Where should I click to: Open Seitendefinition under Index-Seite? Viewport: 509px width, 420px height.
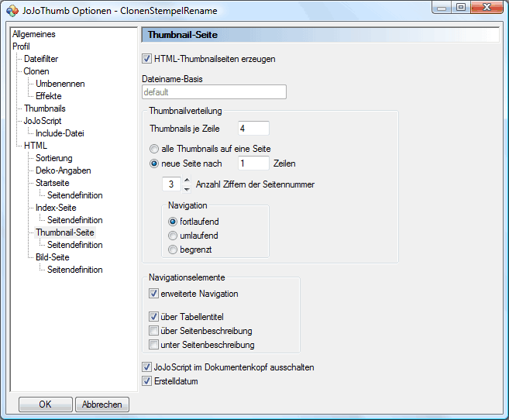75,220
